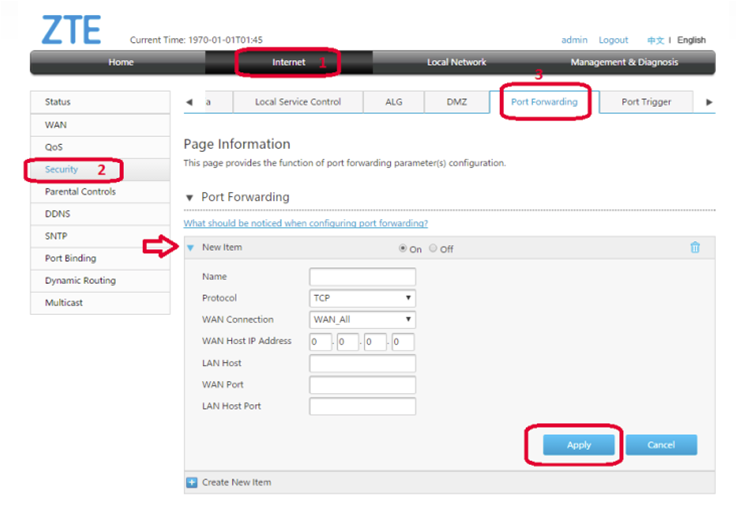Click the plus icon beside Create New Item
This screenshot has height=518, width=737.
[x=192, y=482]
